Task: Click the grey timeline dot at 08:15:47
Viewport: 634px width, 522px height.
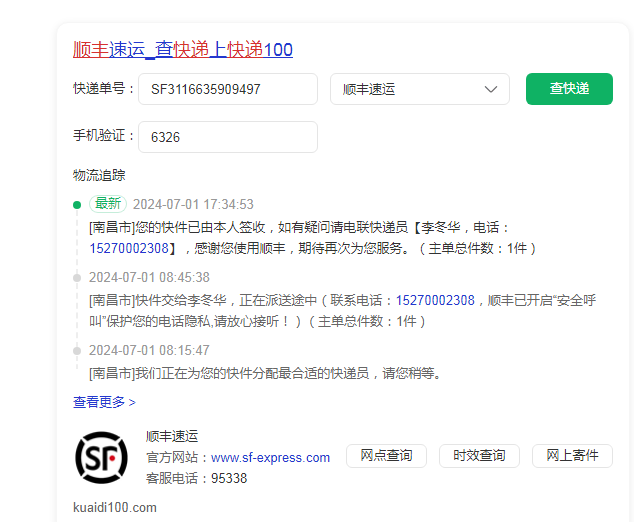Action: (x=77, y=351)
